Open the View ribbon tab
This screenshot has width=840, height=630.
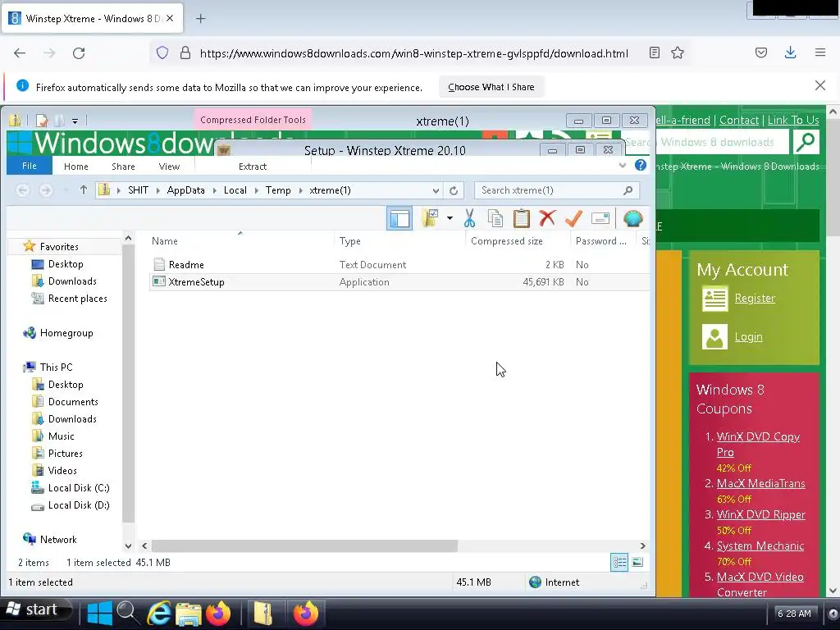[x=169, y=167]
